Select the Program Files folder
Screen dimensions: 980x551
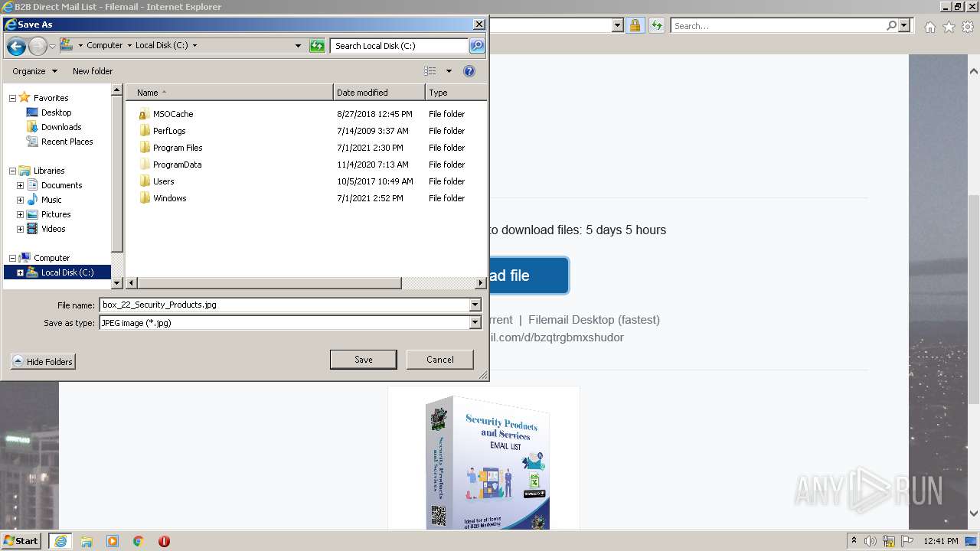coord(178,148)
